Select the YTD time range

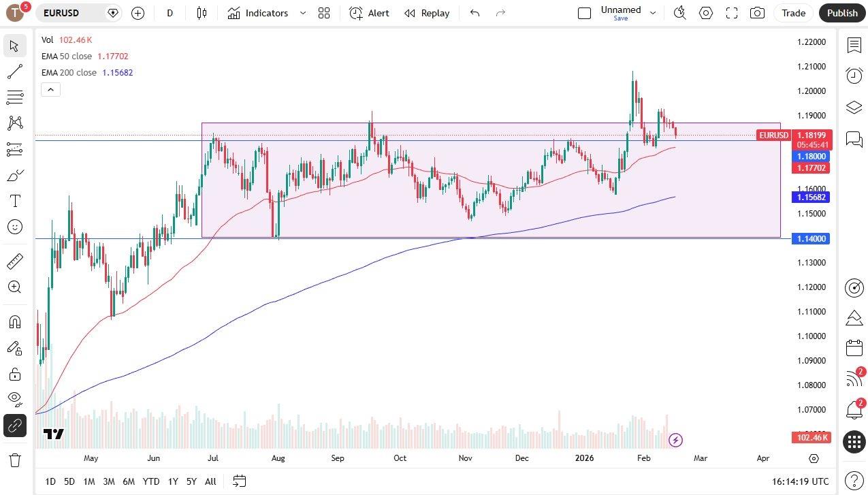point(151,481)
